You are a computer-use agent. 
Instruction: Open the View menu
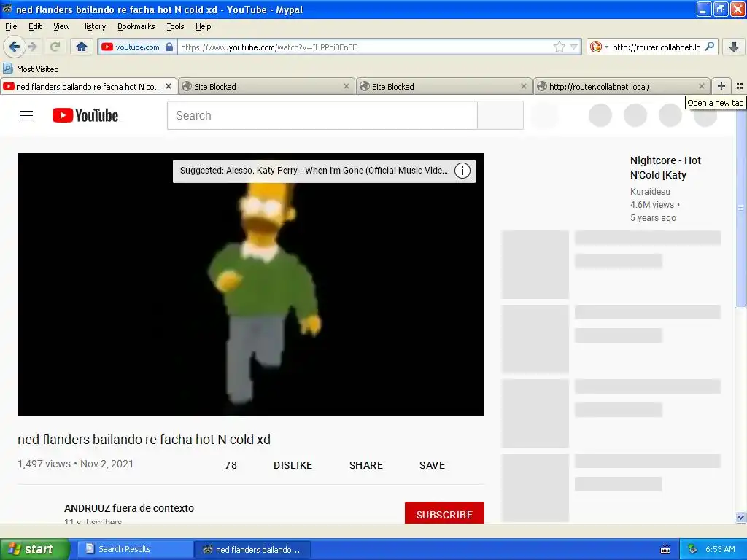coord(61,26)
